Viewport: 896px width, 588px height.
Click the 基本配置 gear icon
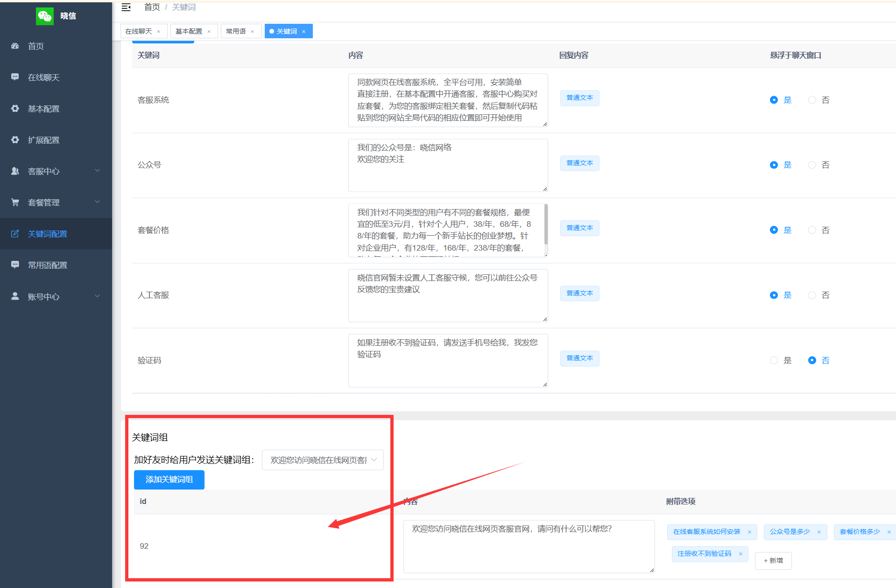coord(15,108)
